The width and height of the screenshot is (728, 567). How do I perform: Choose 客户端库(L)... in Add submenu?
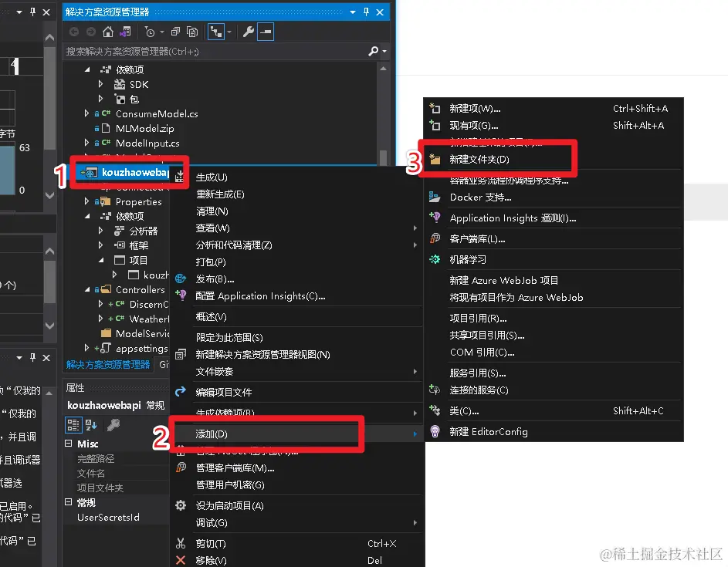pos(554,239)
